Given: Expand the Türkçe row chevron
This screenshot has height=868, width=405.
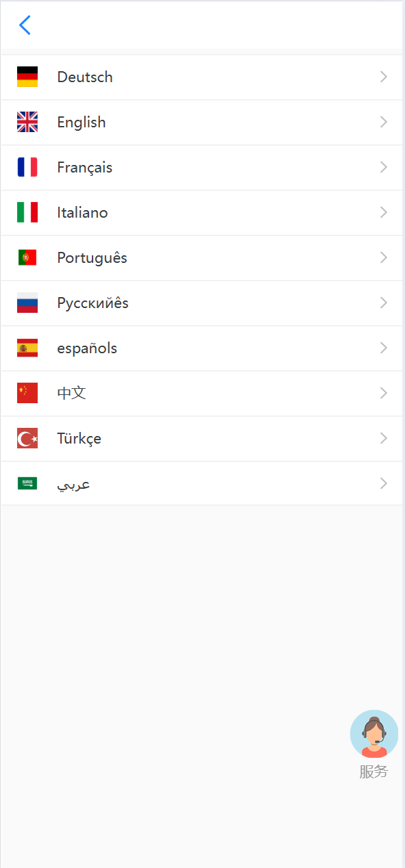Looking at the screenshot, I should pos(384,438).
